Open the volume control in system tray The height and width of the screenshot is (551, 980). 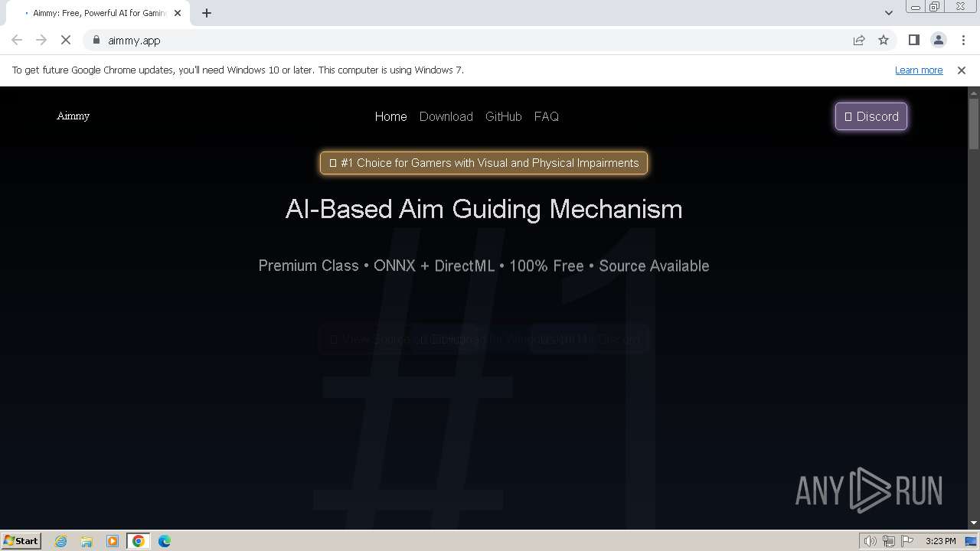(x=870, y=541)
